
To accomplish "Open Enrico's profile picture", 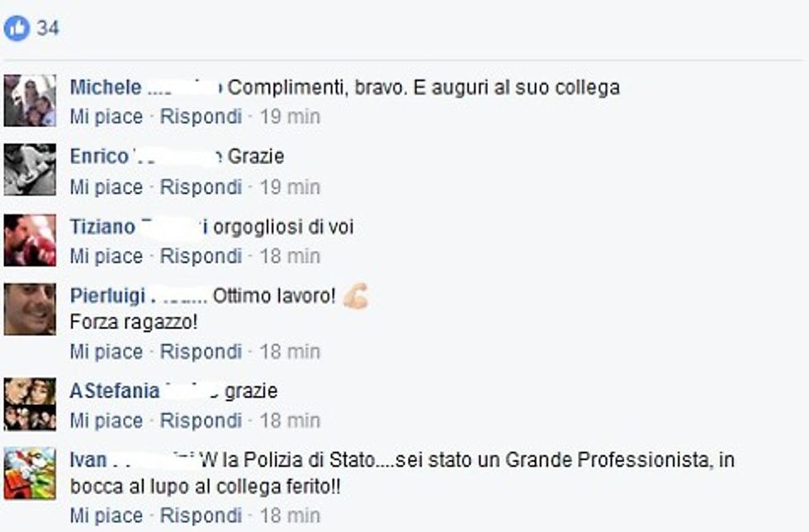I will (x=30, y=170).
